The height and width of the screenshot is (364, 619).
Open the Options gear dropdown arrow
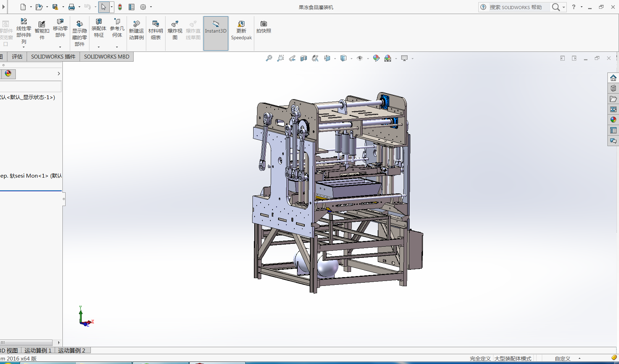click(x=151, y=7)
